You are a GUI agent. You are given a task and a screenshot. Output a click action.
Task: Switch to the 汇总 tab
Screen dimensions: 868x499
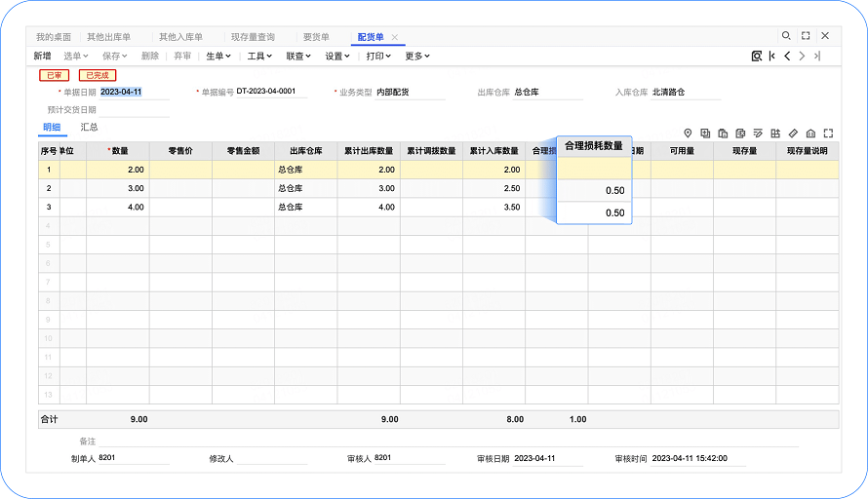click(89, 128)
